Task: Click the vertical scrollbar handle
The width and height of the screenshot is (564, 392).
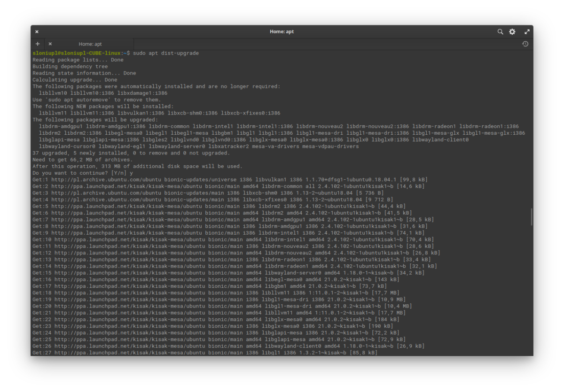Action: point(531,217)
